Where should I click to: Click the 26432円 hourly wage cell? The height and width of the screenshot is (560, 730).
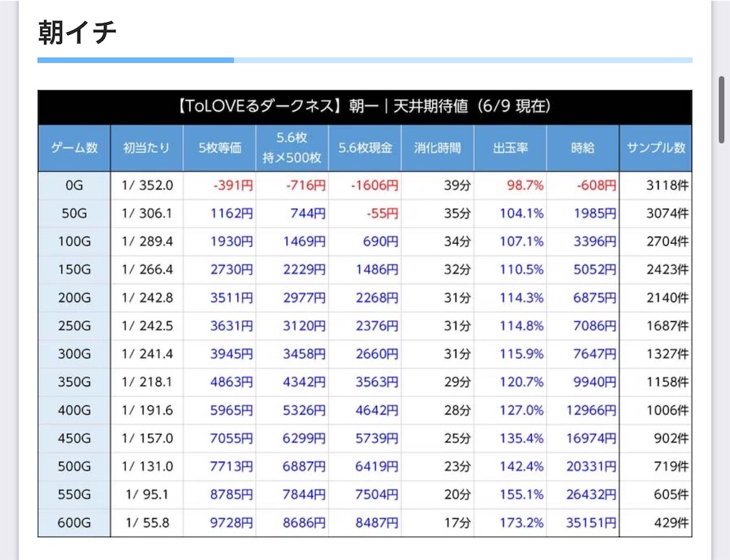(582, 494)
